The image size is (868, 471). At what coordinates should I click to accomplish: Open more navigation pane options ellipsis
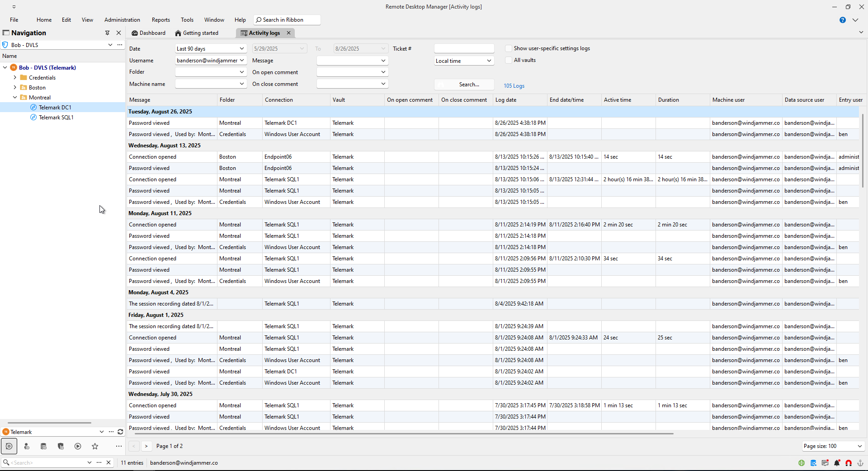click(118, 446)
